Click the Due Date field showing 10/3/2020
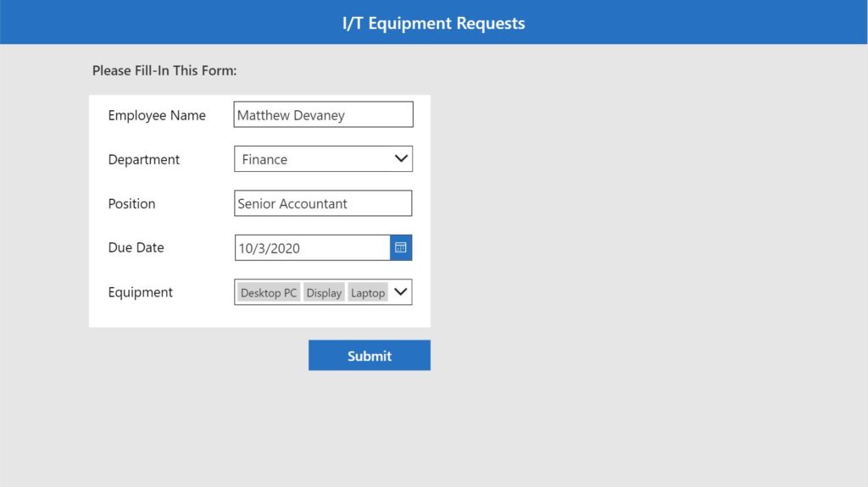Image resolution: width=868 pixels, height=487 pixels. 312,247
